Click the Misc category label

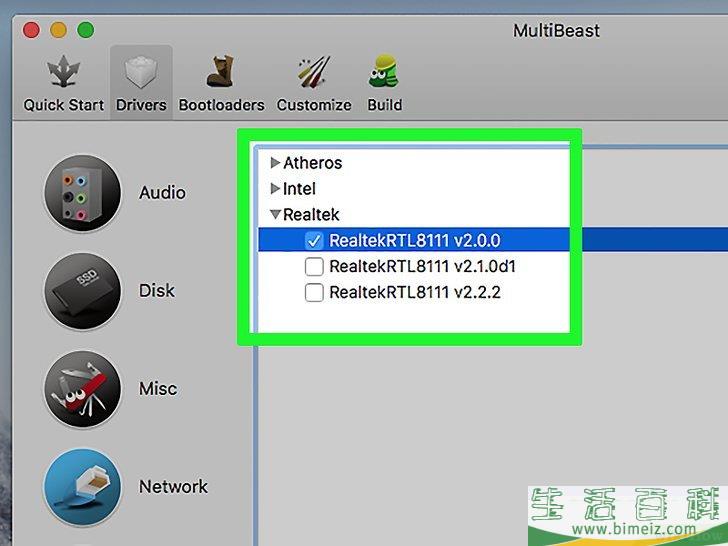coord(158,389)
